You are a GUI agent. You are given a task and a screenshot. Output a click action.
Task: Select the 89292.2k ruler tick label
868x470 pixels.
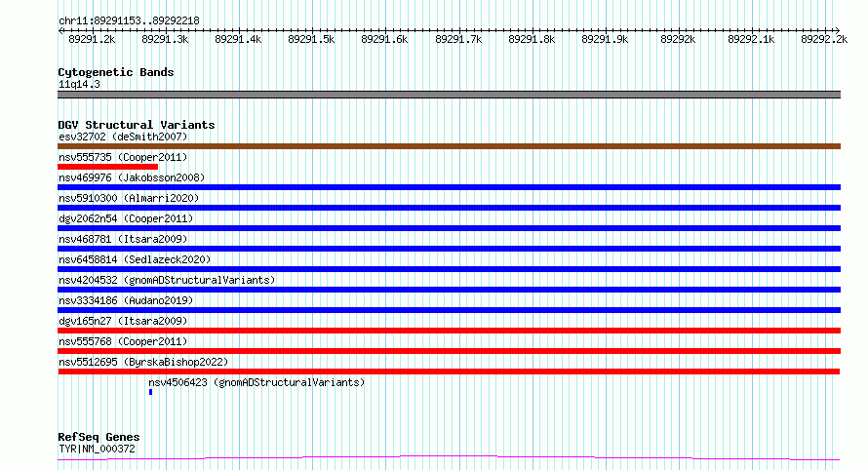824,40
